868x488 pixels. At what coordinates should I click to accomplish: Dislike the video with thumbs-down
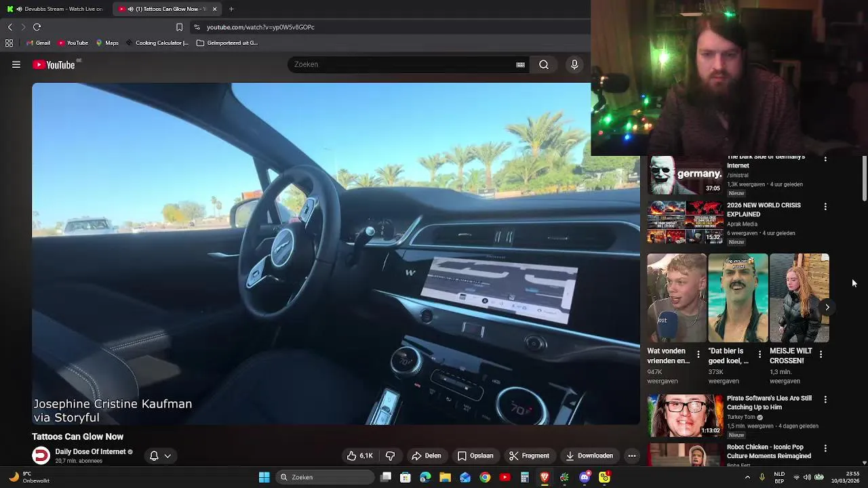click(390, 455)
